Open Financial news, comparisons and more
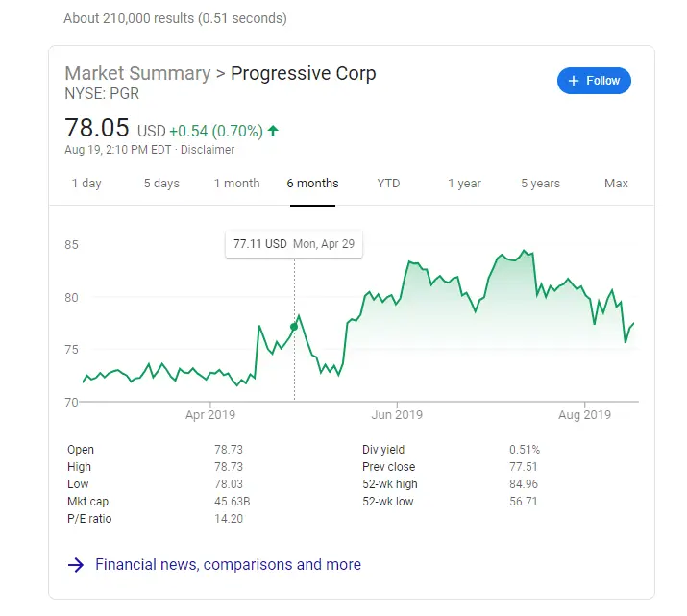Screen dimensions: 687x616 (228, 565)
